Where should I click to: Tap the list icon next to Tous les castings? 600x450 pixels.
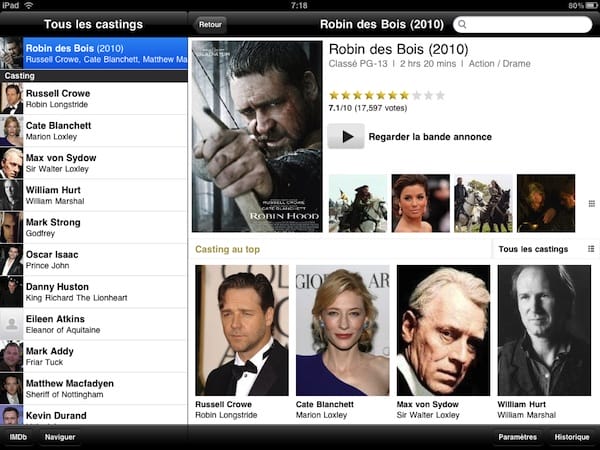pos(590,248)
